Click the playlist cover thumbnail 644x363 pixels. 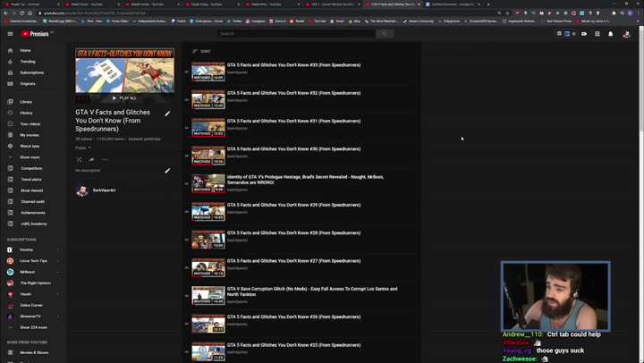tap(125, 75)
